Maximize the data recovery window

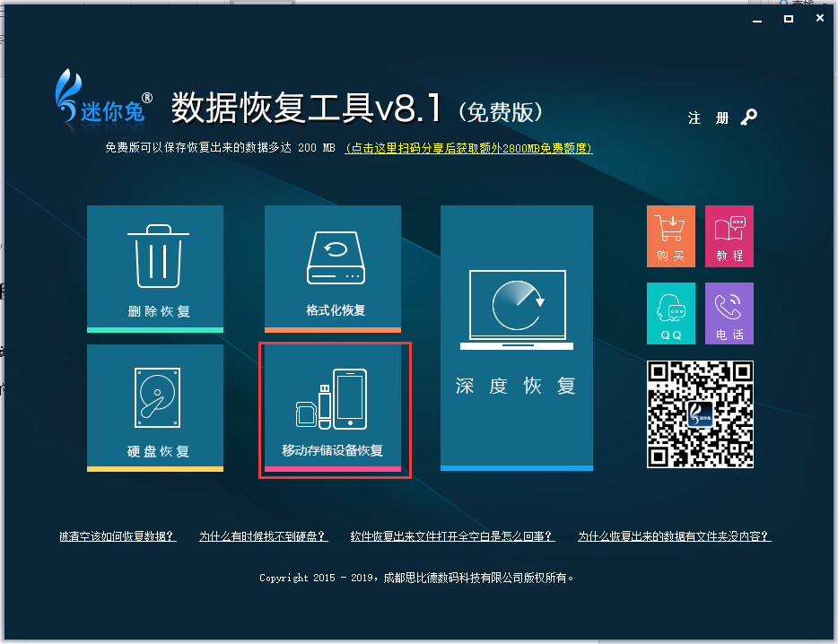[789, 19]
